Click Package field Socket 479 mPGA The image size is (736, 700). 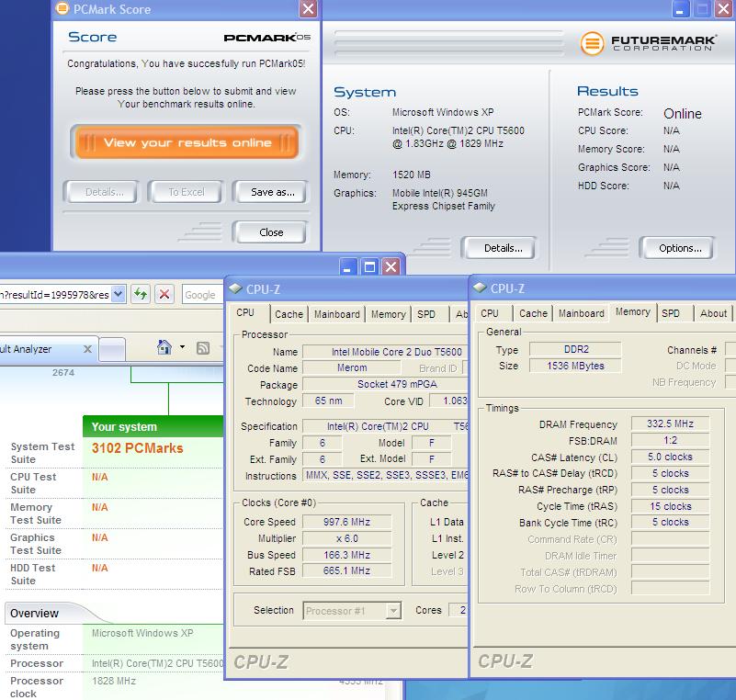(x=385, y=384)
